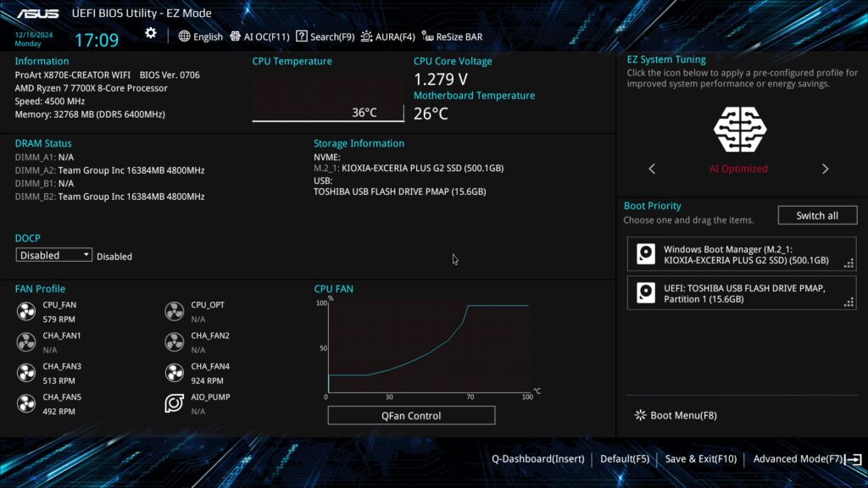Click disk icon of TOSHIBA USB entry

pos(645,292)
